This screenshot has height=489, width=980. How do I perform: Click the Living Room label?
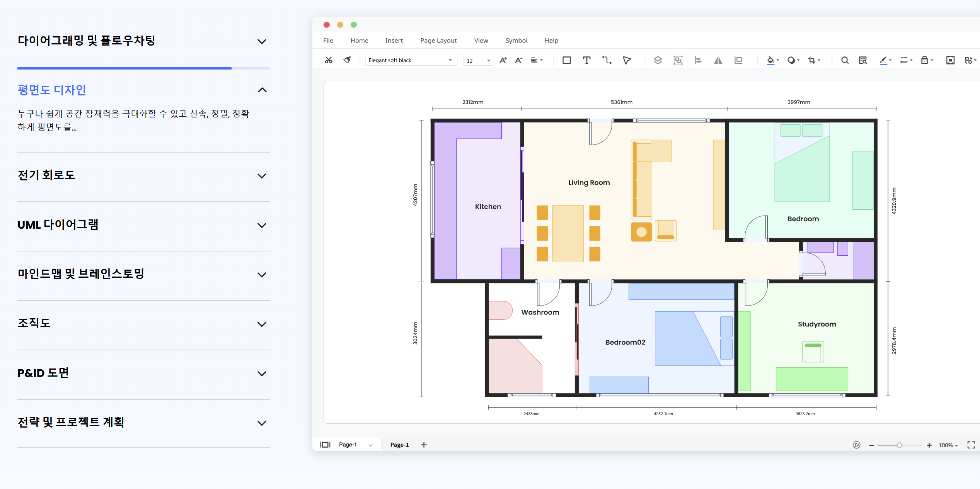tap(589, 182)
